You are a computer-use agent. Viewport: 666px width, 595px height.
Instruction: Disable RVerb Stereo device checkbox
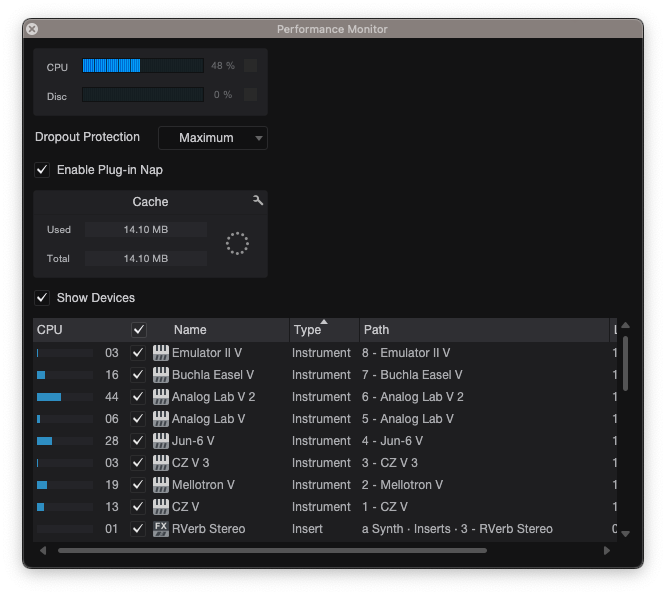coord(138,529)
